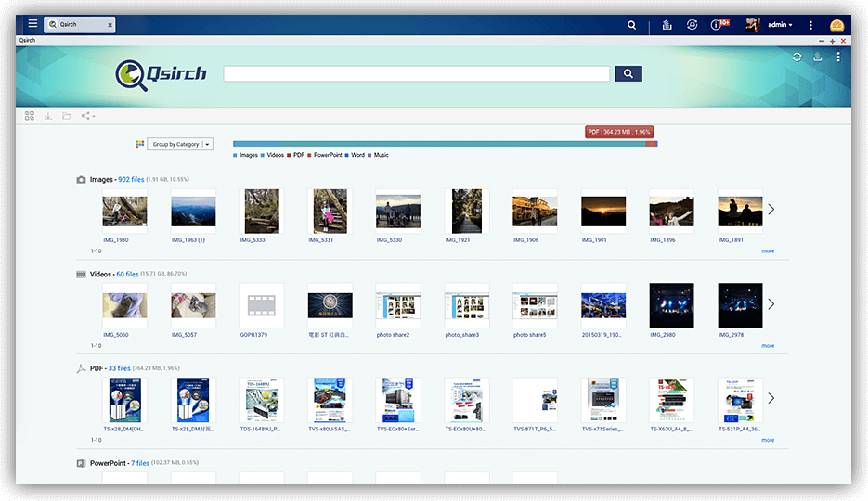Select the IMG_1963 (1) thumbnail

[x=193, y=211]
